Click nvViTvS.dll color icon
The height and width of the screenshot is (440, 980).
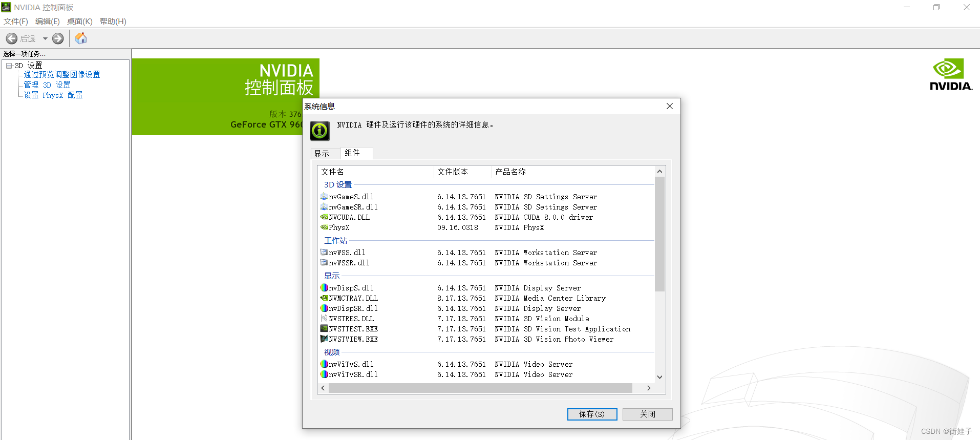click(324, 364)
